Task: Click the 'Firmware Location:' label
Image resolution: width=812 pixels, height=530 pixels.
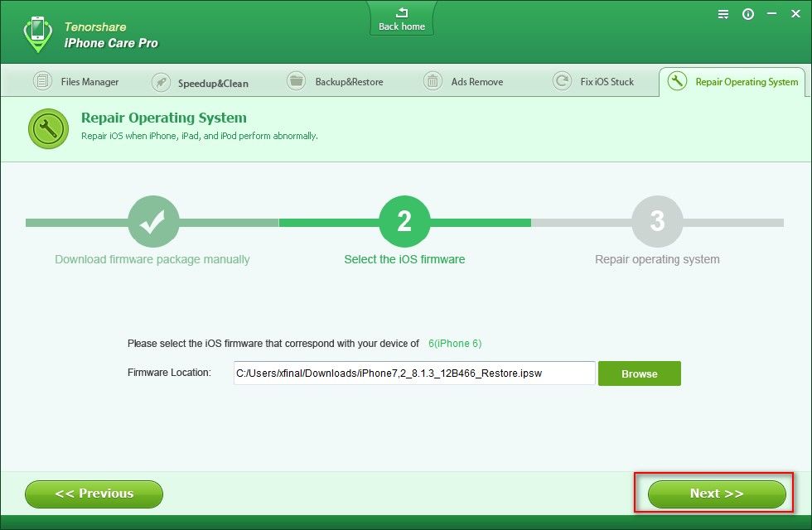Action: [x=169, y=373]
